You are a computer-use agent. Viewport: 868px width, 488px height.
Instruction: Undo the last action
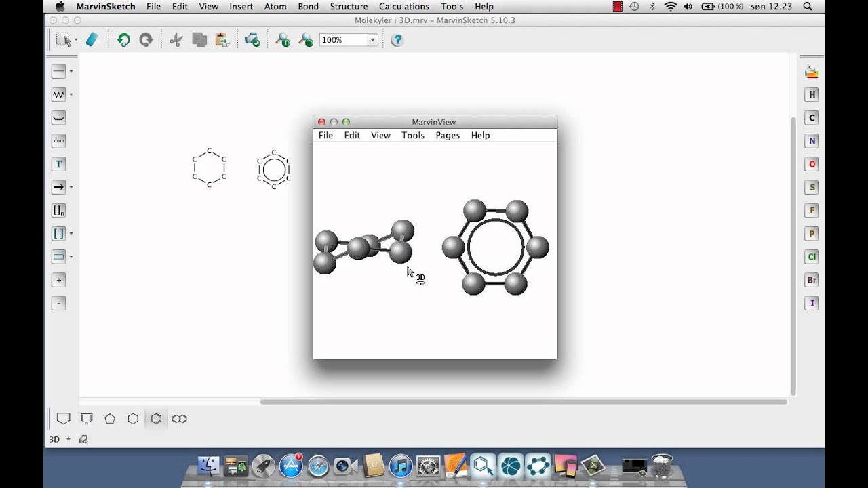(x=123, y=40)
